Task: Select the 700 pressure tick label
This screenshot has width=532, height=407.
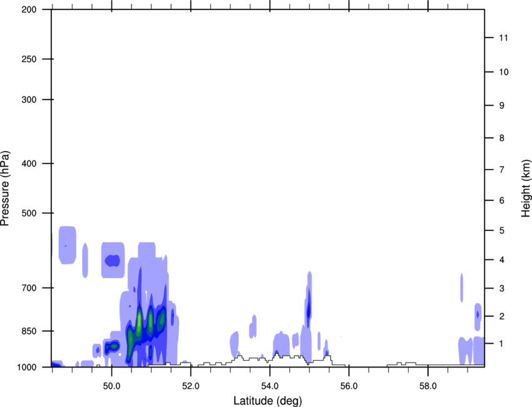Action: (29, 288)
